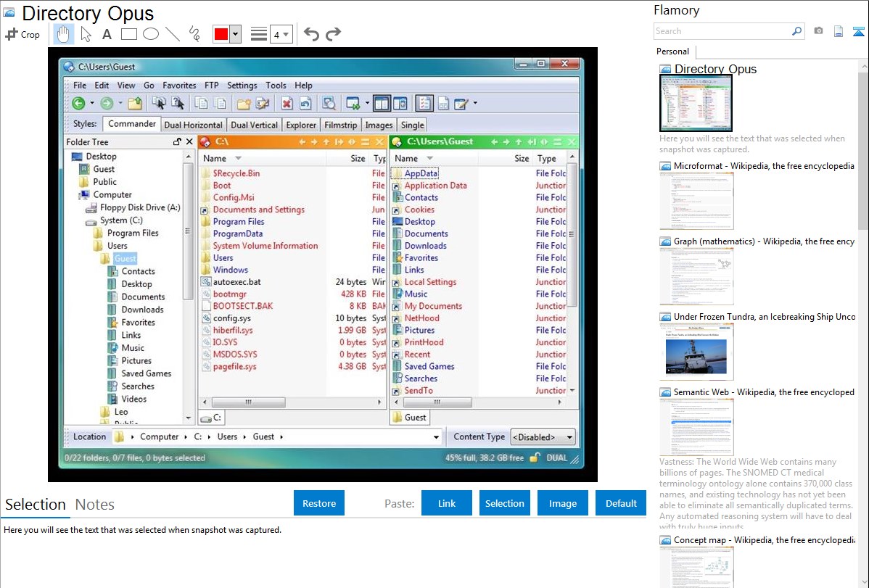Screen dimensions: 869x588
Task: Click the green Forward arrow in Opus snapshot
Action: 107,103
